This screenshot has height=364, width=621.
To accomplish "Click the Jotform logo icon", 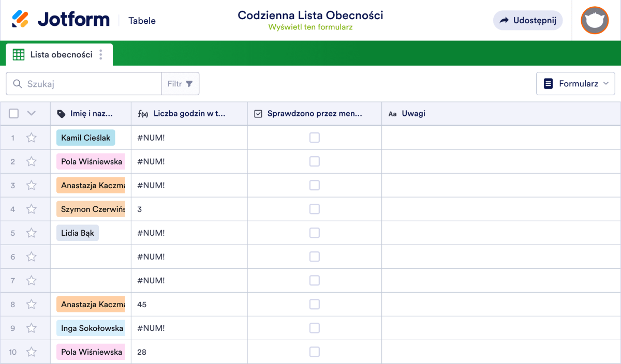I will (x=21, y=20).
